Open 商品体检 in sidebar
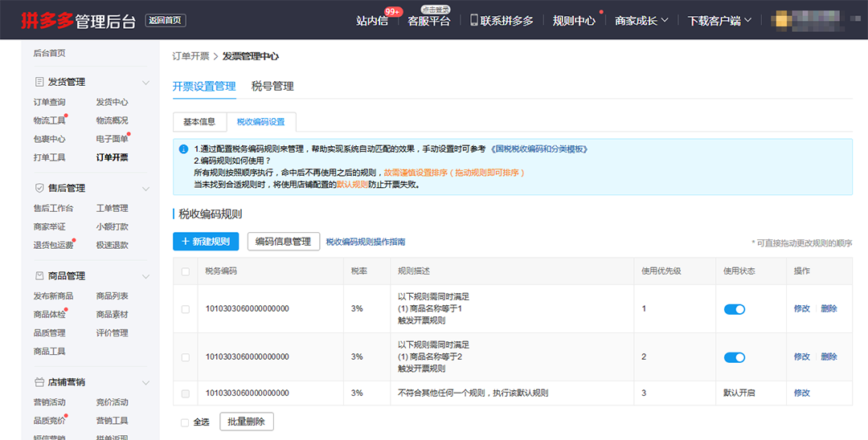The height and width of the screenshot is (440, 868). point(49,315)
